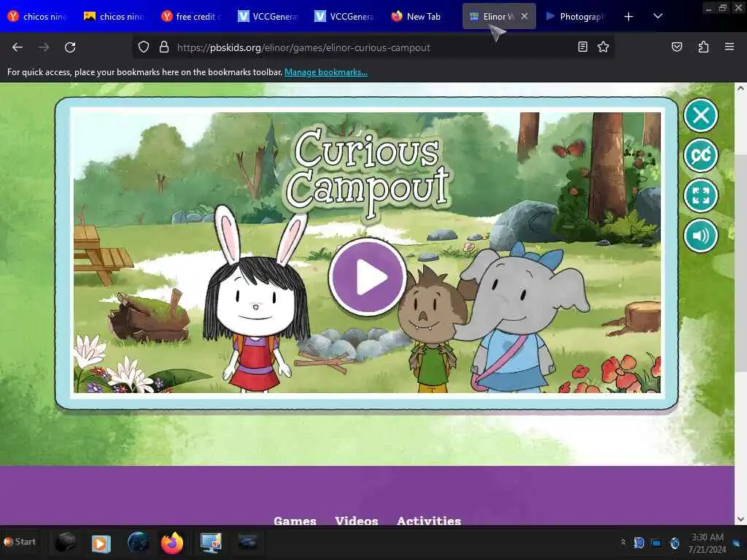Click Elinor the bunny character

coord(256,300)
